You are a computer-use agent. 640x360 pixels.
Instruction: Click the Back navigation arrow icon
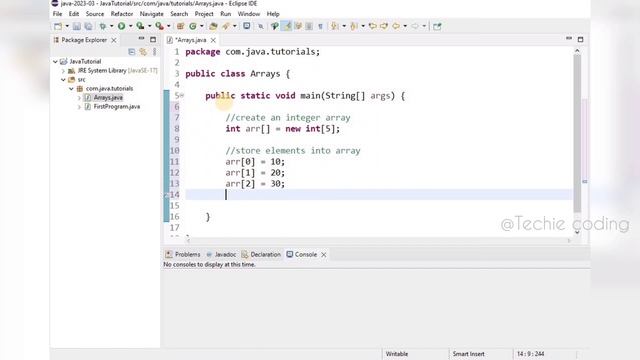point(396,26)
